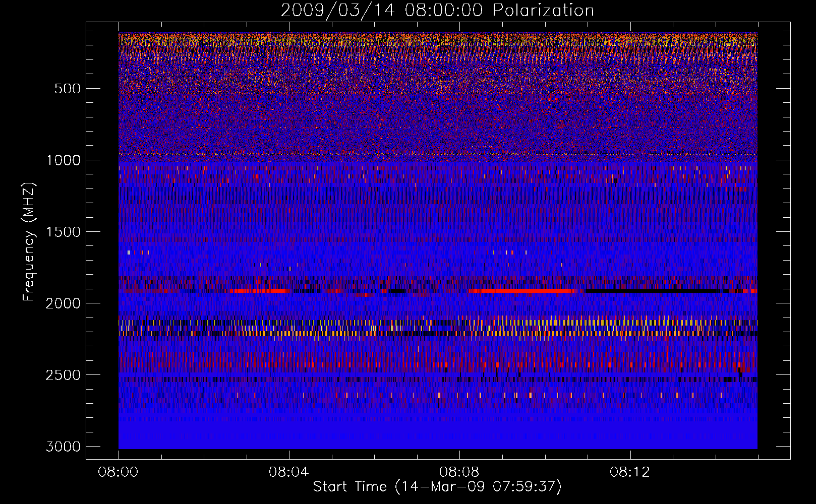816x504 pixels.
Task: Click the 08:04 time tick label
Action: click(289, 472)
